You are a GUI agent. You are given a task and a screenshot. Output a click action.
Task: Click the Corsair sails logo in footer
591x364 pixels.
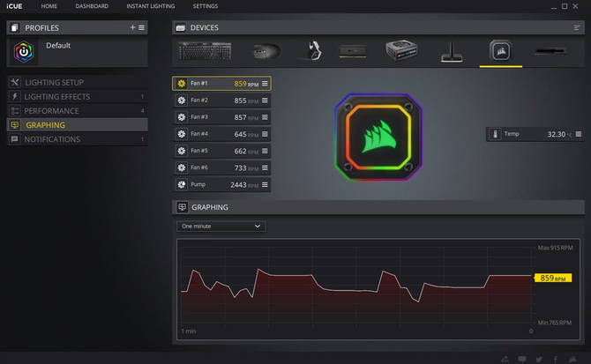572,359
